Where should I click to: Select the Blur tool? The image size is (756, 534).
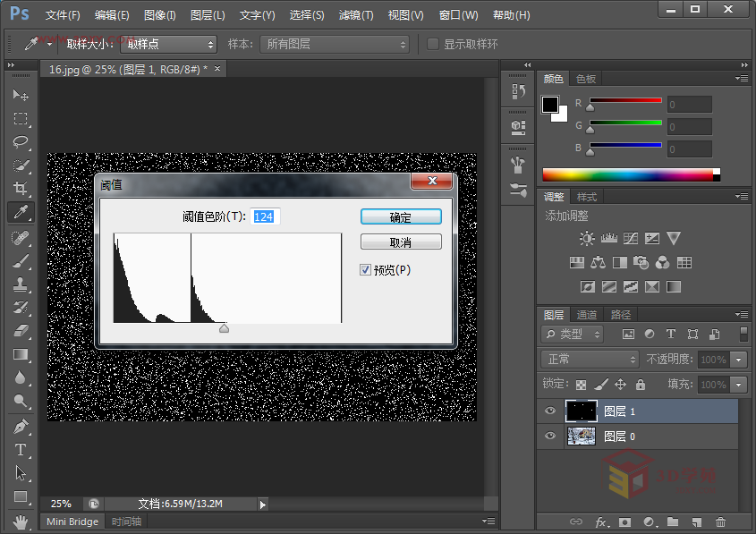coord(21,377)
